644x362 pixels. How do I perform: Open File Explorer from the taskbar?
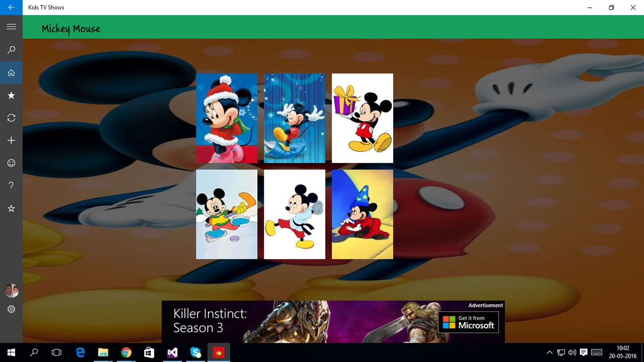(103, 353)
